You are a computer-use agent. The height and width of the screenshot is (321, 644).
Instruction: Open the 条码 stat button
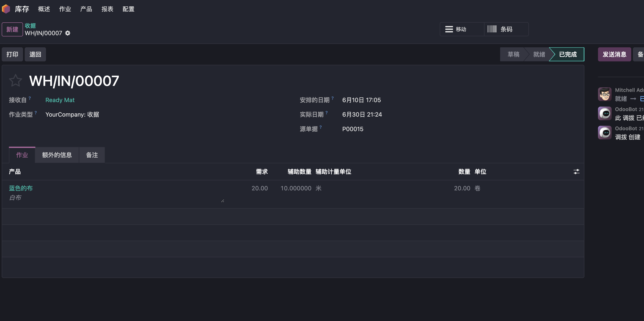pos(506,29)
